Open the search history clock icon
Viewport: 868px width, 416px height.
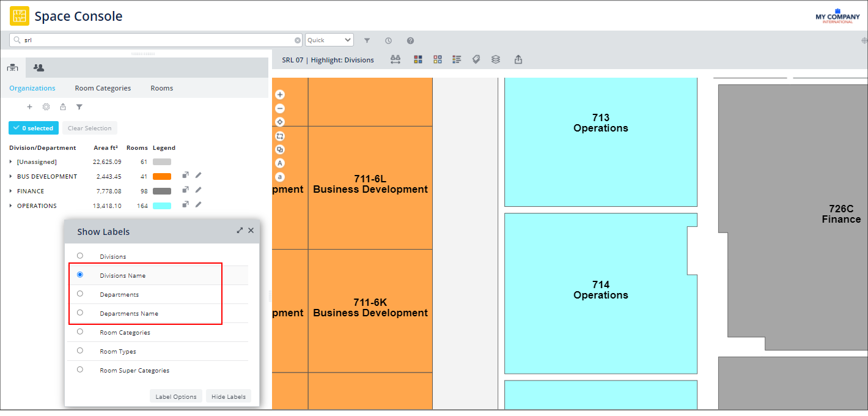[x=388, y=40]
